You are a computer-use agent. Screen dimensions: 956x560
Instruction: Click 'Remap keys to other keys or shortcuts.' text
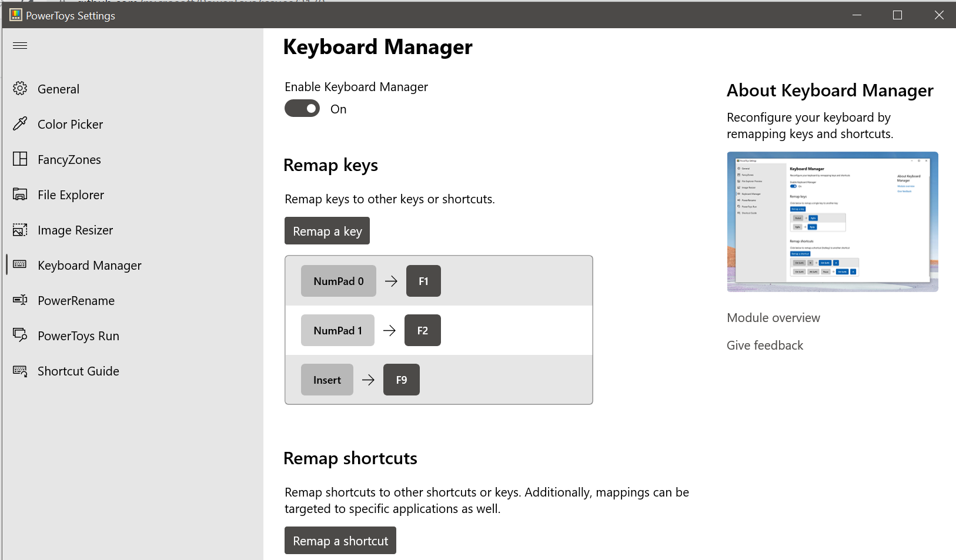tap(390, 199)
